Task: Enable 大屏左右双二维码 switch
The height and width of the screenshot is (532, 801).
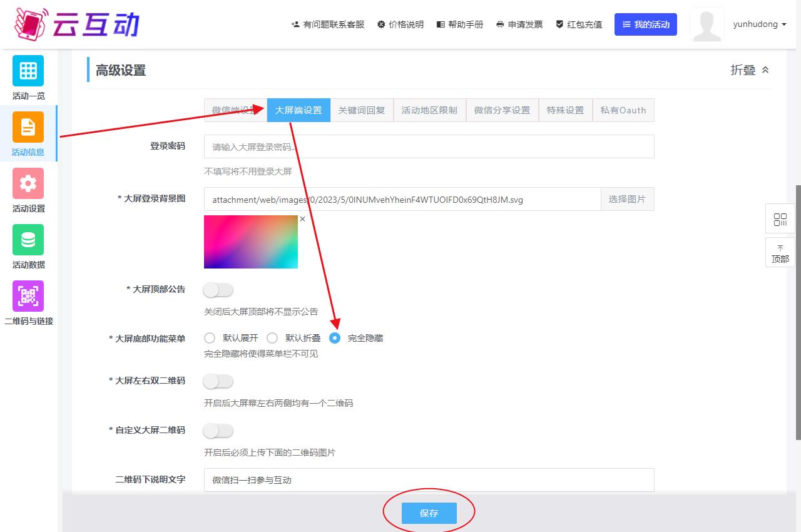Action: 218,381
